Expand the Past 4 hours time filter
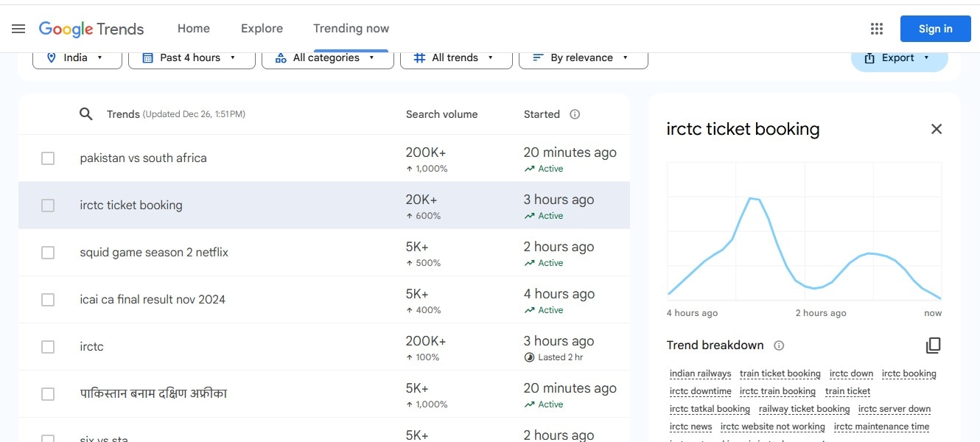Image resolution: width=980 pixels, height=442 pixels. (192, 57)
